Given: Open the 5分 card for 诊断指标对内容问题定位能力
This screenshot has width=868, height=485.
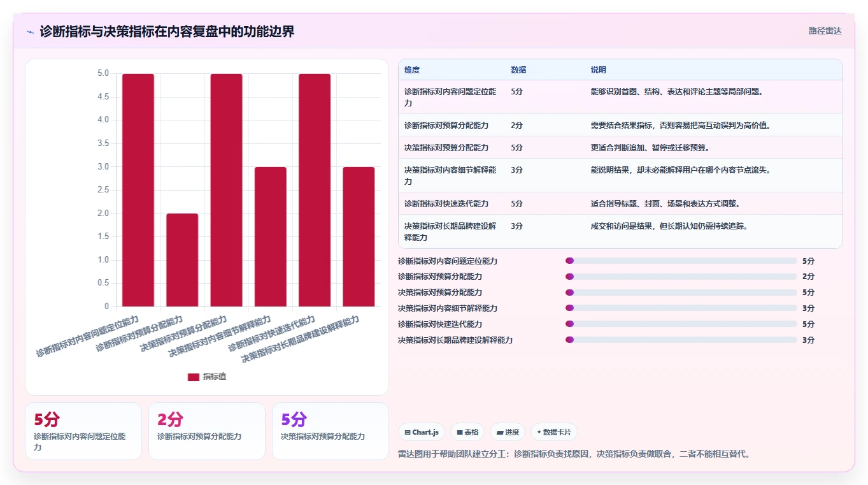Looking at the screenshot, I should tap(83, 431).
